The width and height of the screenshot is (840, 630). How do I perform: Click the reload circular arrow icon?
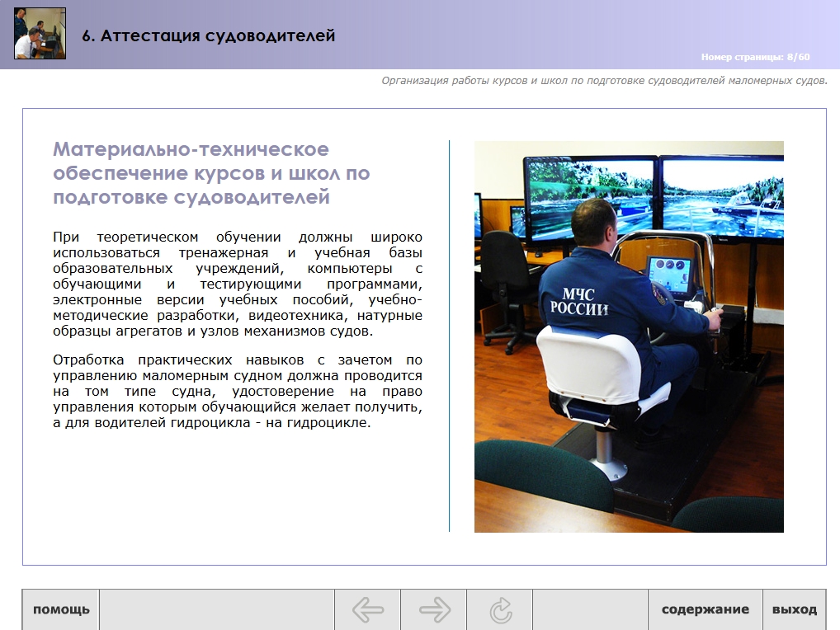click(500, 609)
